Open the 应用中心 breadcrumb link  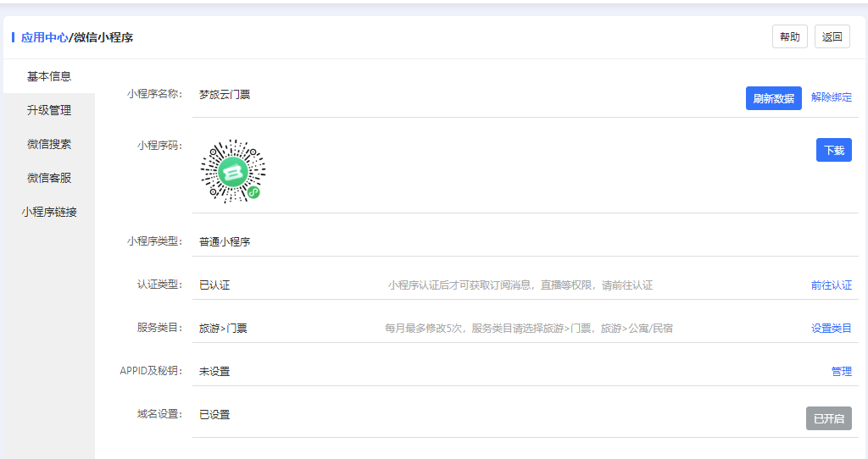point(44,37)
